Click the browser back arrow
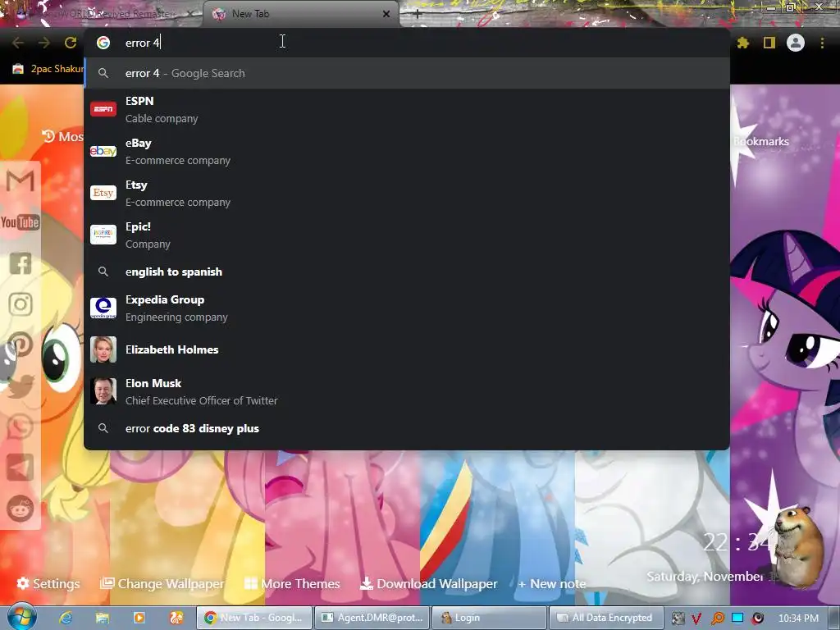The image size is (840, 630). [18, 43]
